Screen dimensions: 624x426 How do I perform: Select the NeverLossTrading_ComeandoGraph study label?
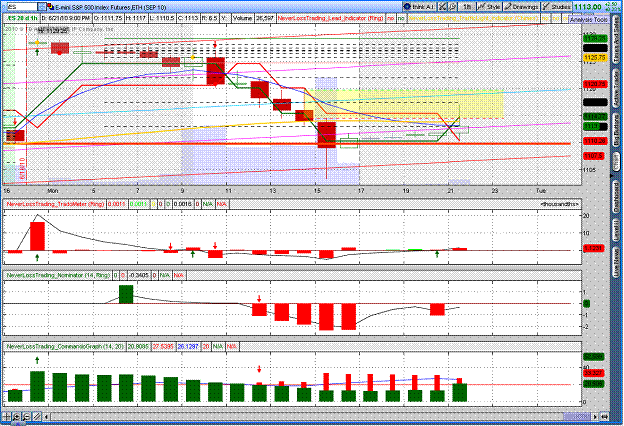tap(60, 345)
